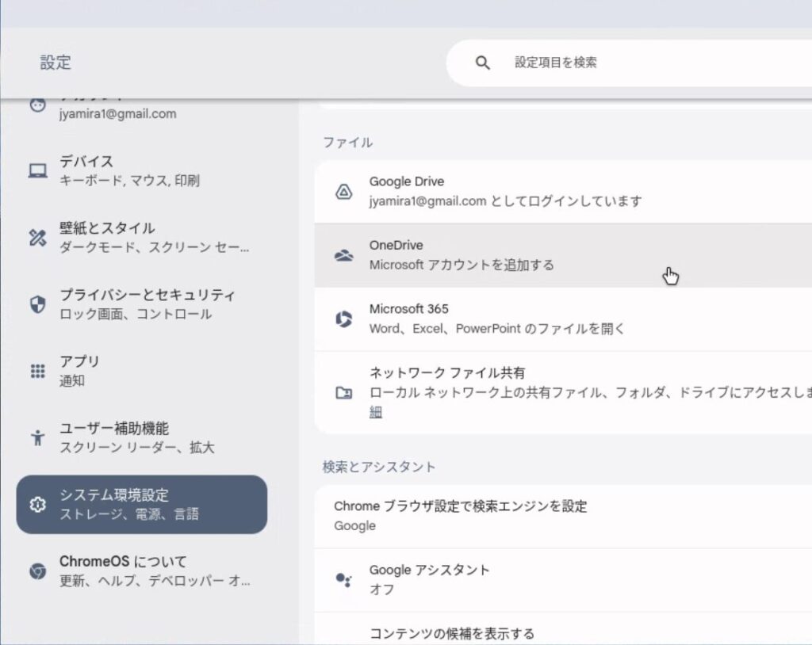The height and width of the screenshot is (645, 812).
Task: Open the Google Drive settings row
Action: [563, 192]
